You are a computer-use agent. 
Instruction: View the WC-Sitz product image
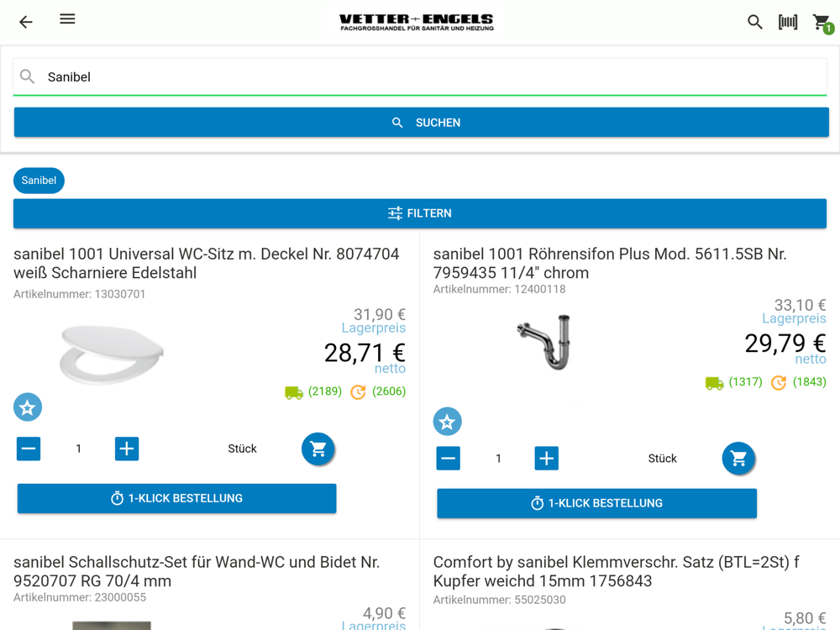112,354
